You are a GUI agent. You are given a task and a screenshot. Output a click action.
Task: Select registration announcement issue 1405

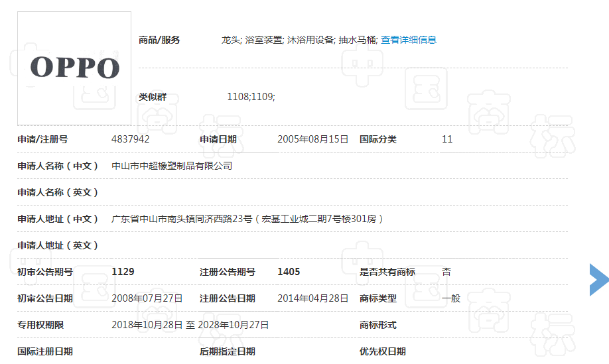[x=289, y=272]
